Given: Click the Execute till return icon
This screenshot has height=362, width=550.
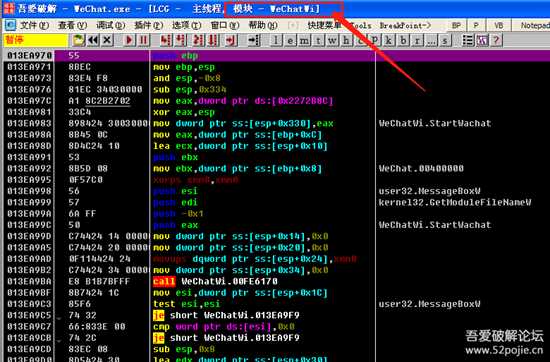Looking at the screenshot, I should coord(230,40).
